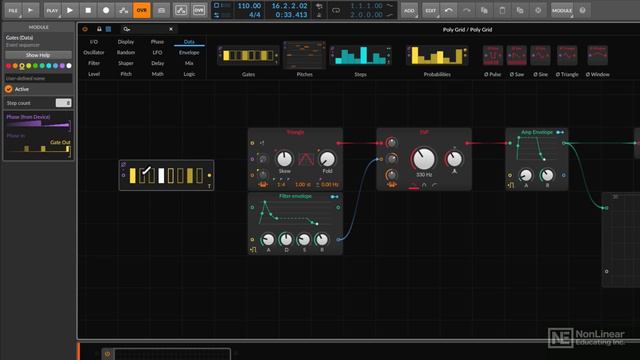The image size is (640, 360).
Task: Toggle Amp Envelope gate pre-cord icon
Action: click(511, 185)
